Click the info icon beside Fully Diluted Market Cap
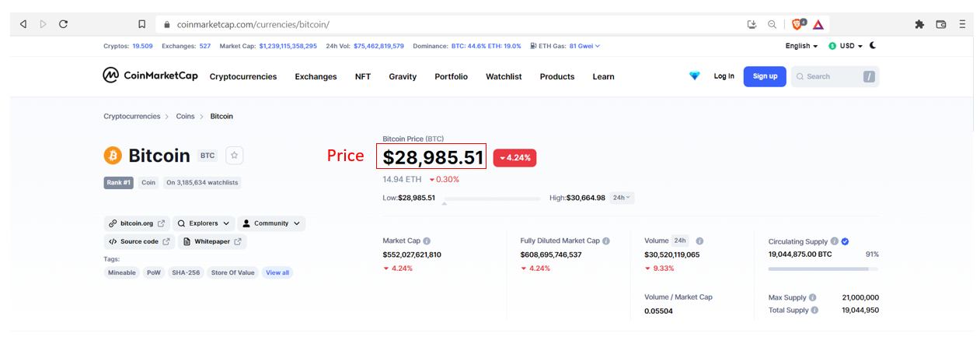Viewport: 980px width, 337px height. tap(606, 241)
